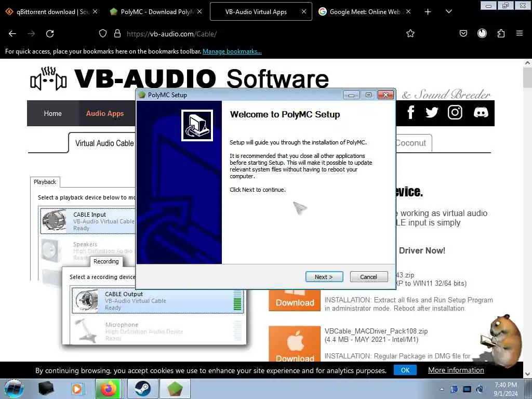
Task: Download the Windows VBCABLE driver
Action: pyautogui.click(x=295, y=300)
